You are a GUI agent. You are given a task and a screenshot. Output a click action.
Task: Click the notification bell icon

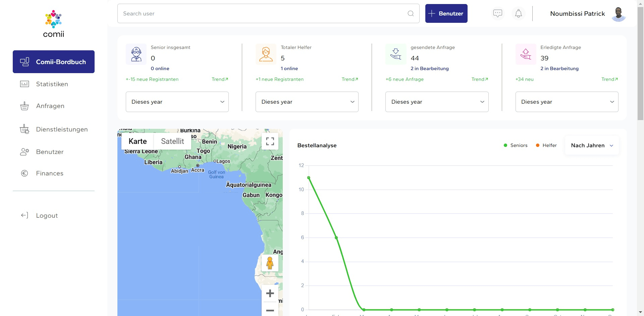(x=518, y=13)
